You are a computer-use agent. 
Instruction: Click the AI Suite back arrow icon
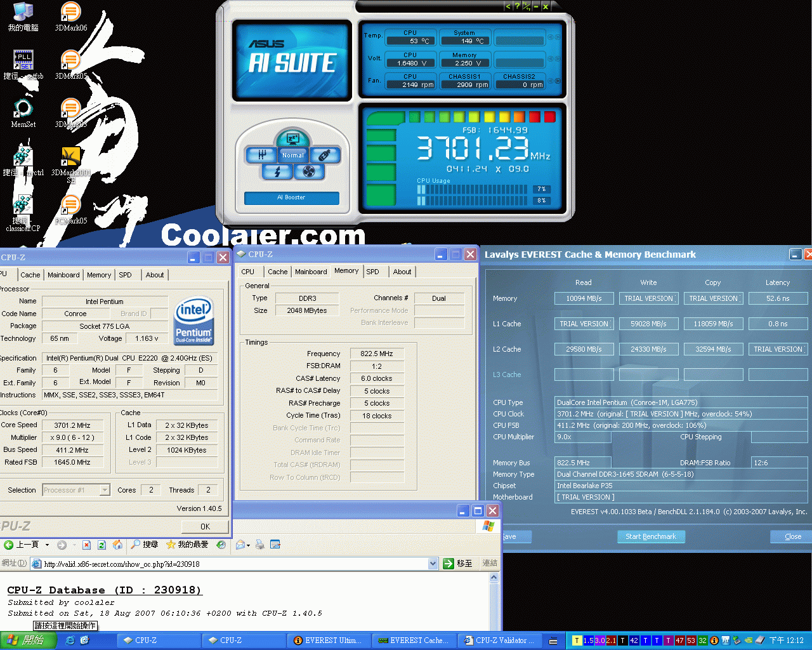(x=507, y=6)
